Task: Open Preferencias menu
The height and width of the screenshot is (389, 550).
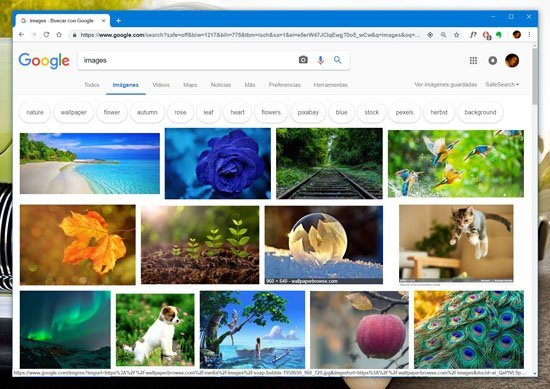Action: (284, 85)
